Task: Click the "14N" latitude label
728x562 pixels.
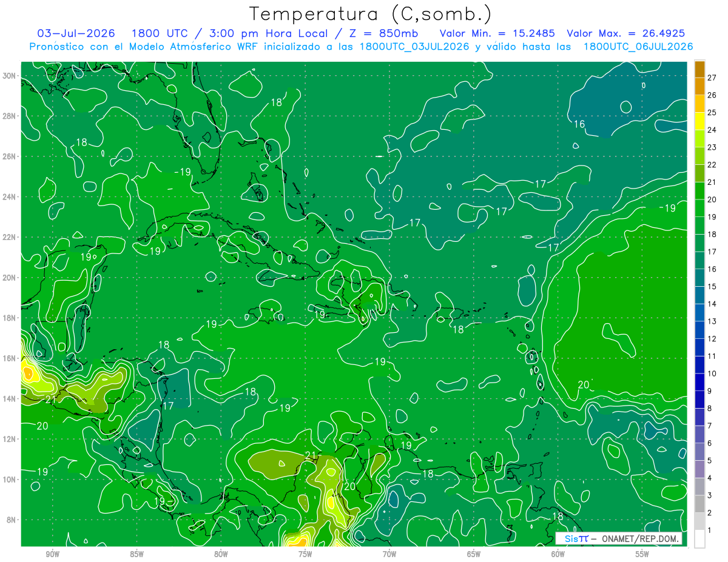Action: (x=8, y=398)
